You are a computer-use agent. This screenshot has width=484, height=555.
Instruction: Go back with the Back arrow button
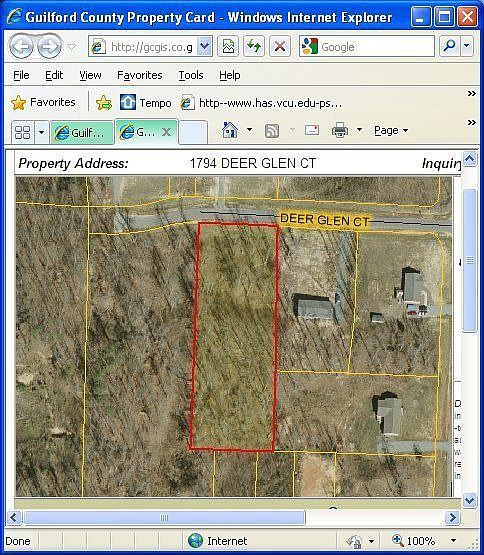21,46
